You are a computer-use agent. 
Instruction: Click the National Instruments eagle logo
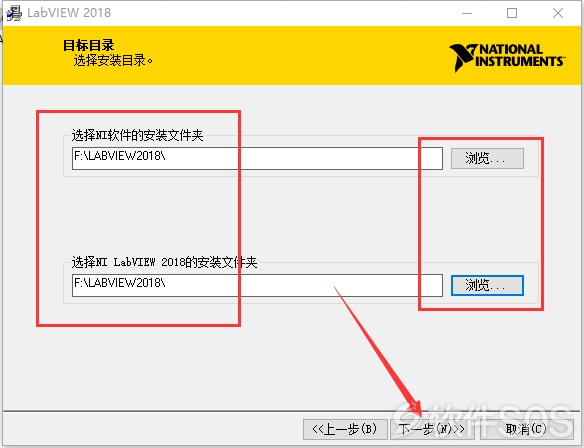463,57
